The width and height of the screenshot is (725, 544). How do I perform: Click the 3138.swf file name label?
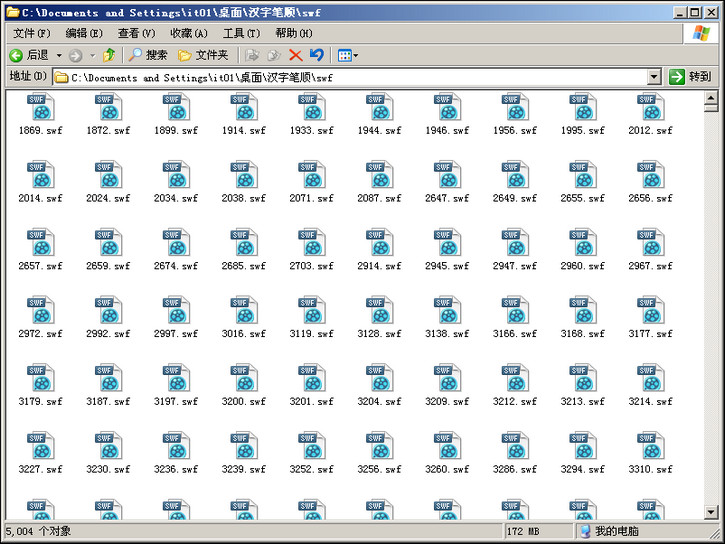click(448, 334)
